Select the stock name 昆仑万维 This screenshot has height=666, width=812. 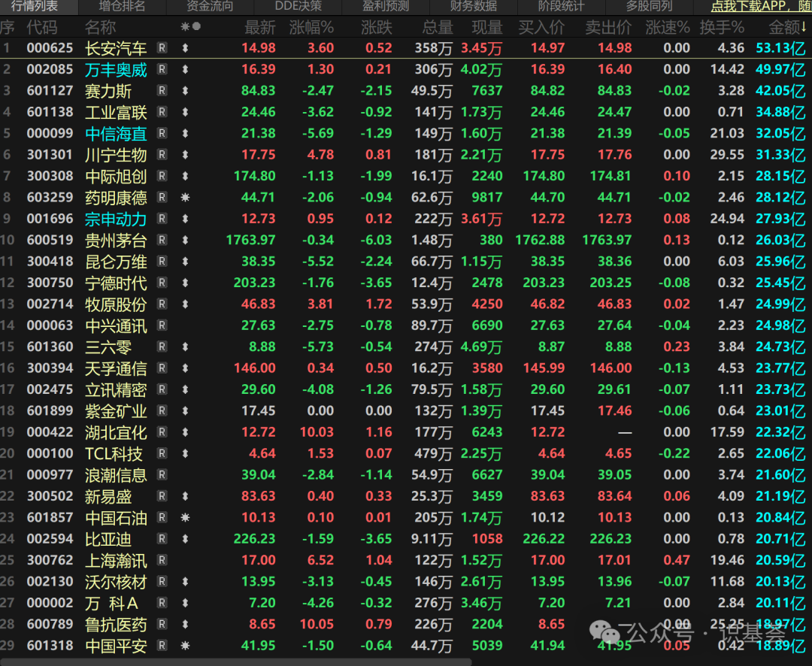pyautogui.click(x=116, y=262)
